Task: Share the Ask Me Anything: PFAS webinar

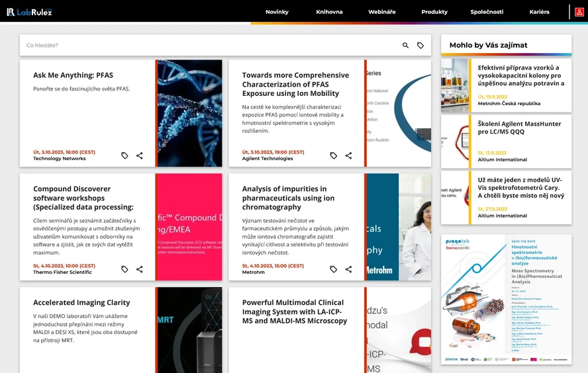Action: [x=140, y=155]
